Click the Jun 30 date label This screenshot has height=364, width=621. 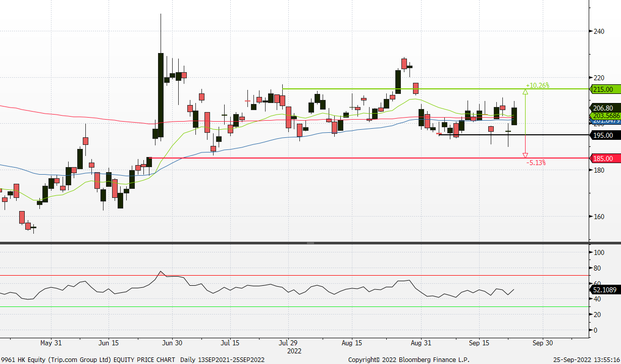(x=172, y=343)
